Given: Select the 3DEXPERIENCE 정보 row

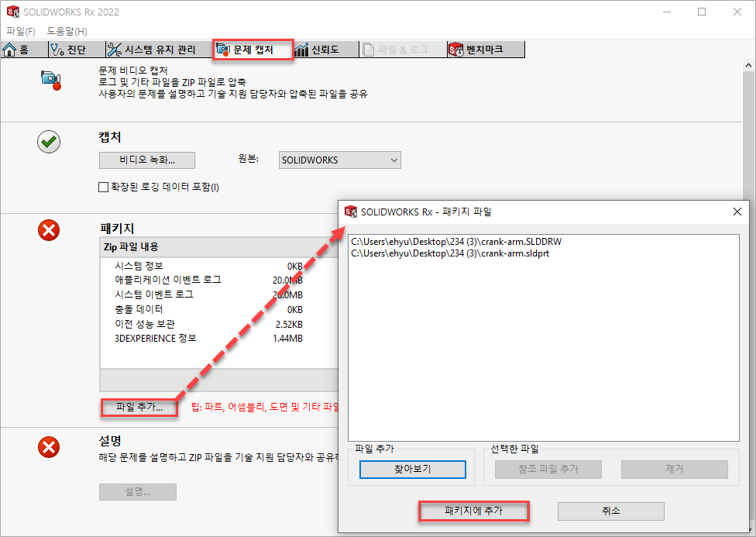Looking at the screenshot, I should click(209, 338).
